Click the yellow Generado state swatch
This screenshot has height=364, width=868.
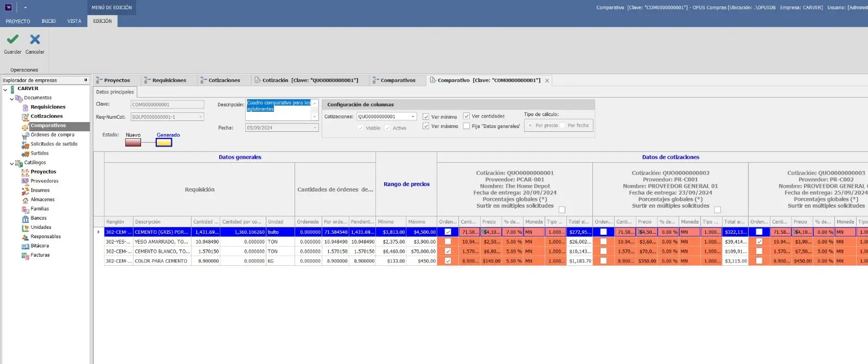(x=164, y=143)
